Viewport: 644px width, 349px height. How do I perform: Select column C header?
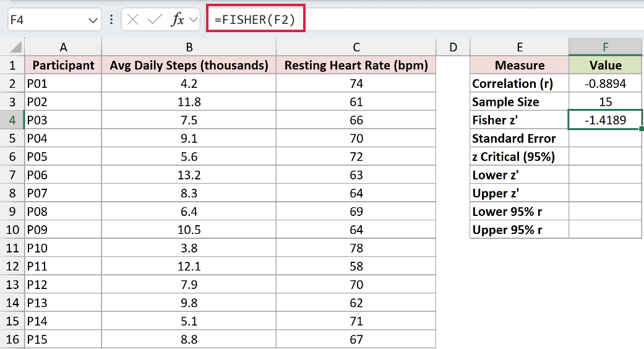point(356,47)
